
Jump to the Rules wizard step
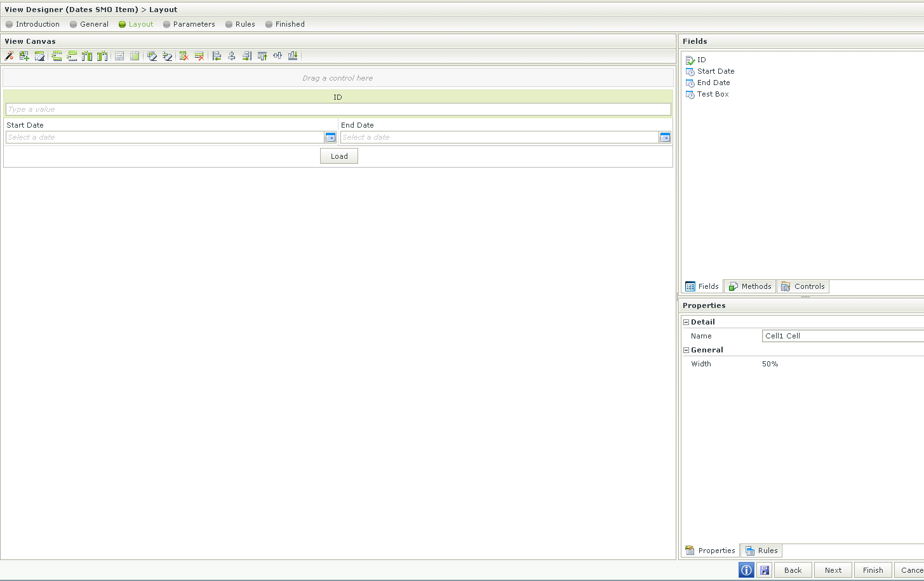tap(240, 24)
